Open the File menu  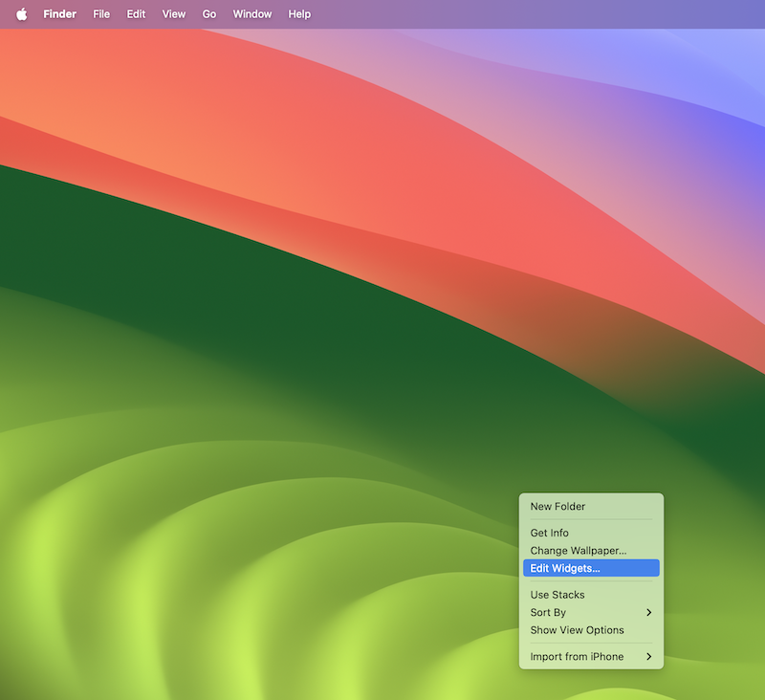(101, 14)
